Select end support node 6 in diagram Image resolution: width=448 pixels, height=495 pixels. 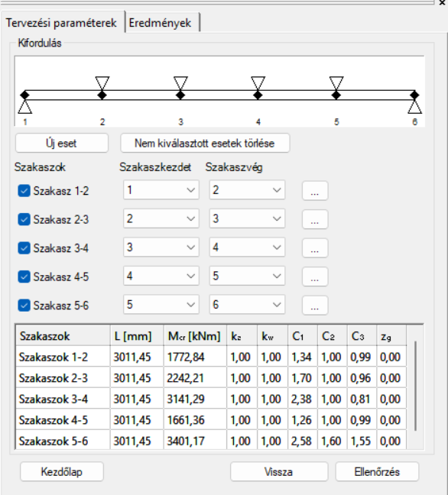(414, 95)
